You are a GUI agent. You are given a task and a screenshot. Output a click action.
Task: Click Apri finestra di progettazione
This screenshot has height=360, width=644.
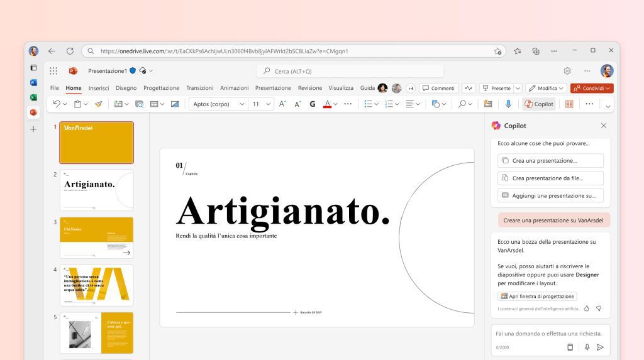coord(537,297)
